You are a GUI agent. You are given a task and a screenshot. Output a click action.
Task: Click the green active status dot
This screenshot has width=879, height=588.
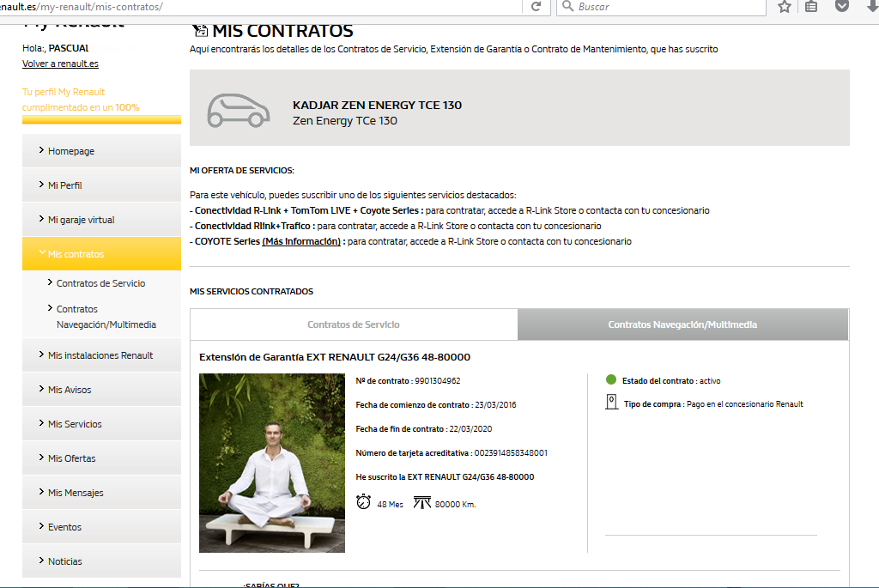coord(611,379)
